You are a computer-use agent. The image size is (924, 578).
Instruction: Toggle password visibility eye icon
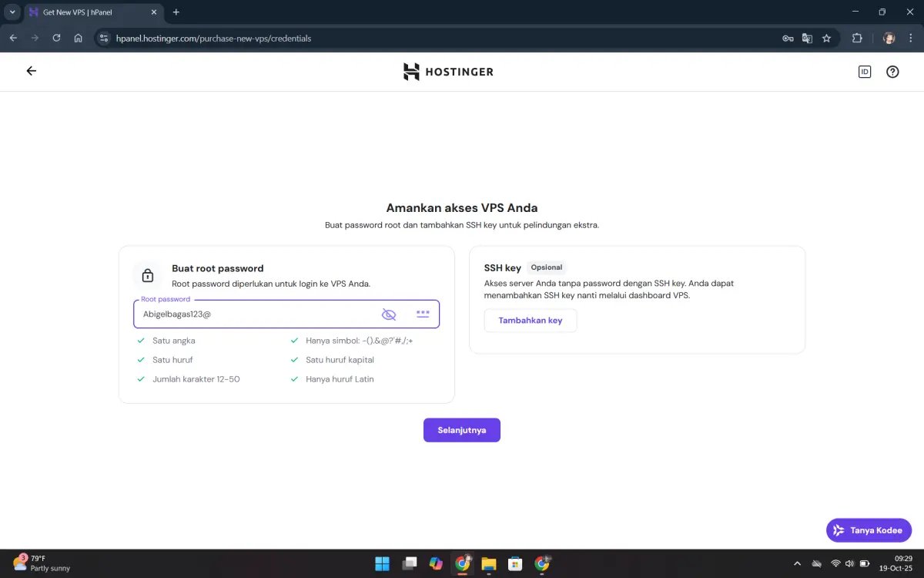(x=389, y=314)
